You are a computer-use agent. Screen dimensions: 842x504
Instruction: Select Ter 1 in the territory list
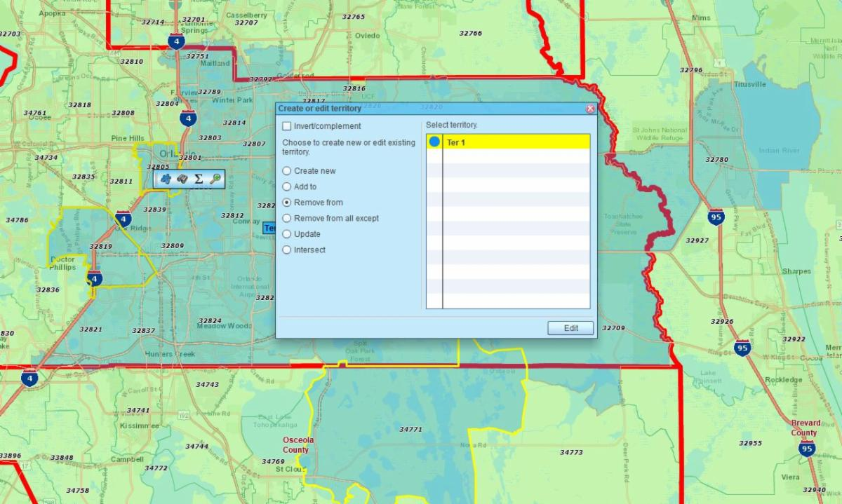click(x=516, y=142)
